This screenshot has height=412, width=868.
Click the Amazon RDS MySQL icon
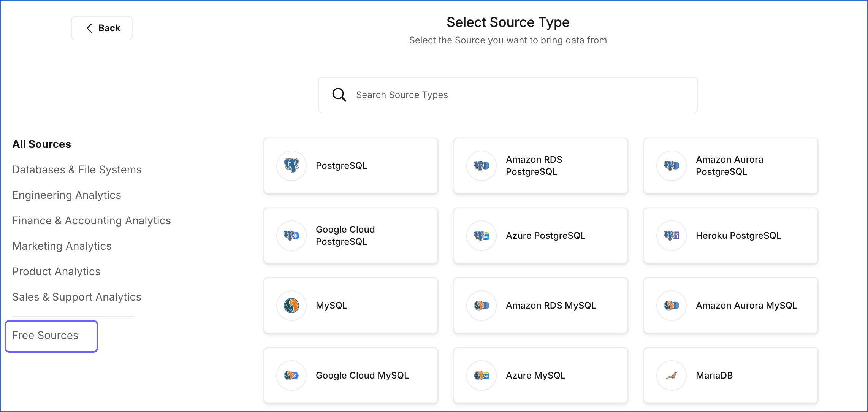482,306
